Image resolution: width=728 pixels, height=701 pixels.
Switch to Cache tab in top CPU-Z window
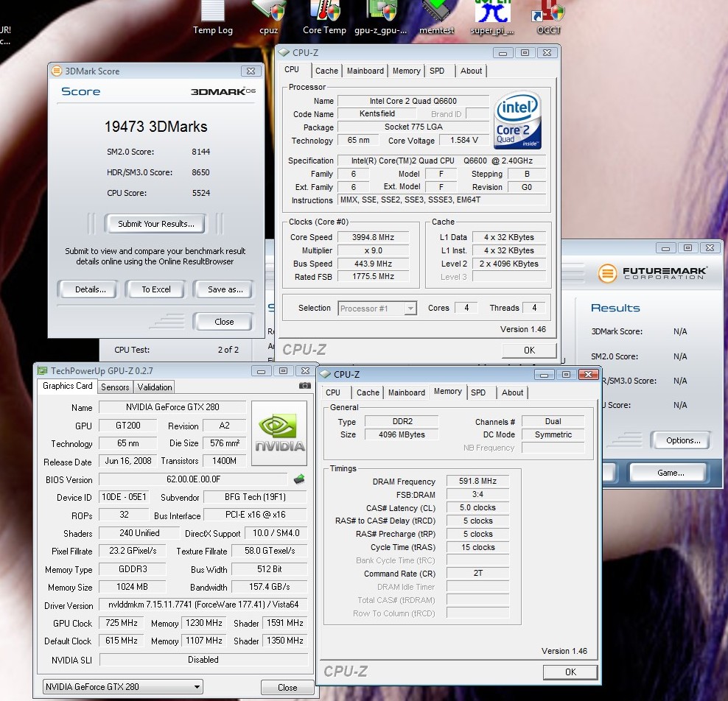327,71
